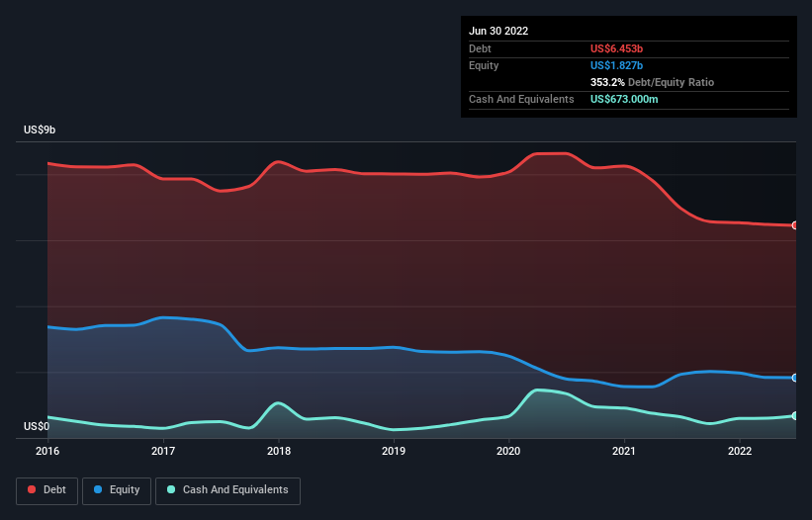Click the blue Equity legend dot

coord(98,489)
